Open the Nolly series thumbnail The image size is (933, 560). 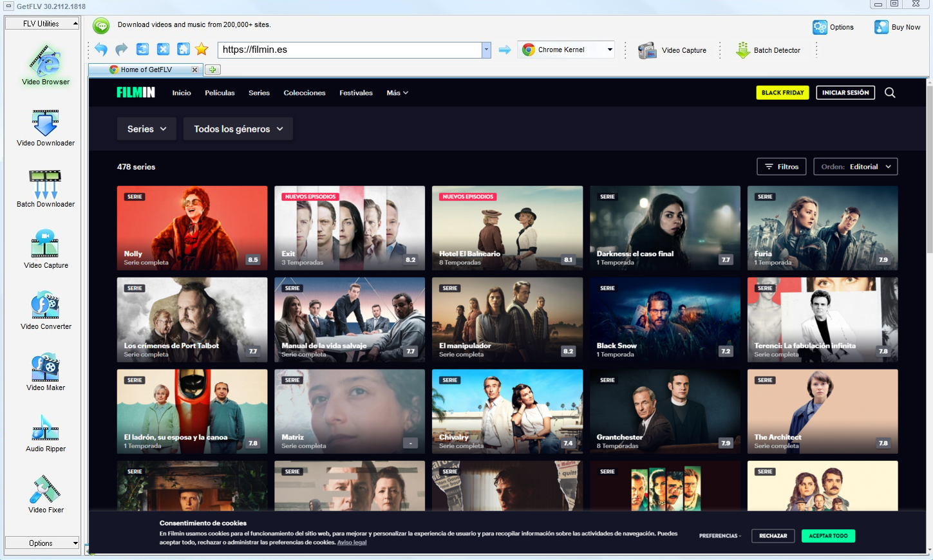tap(192, 228)
